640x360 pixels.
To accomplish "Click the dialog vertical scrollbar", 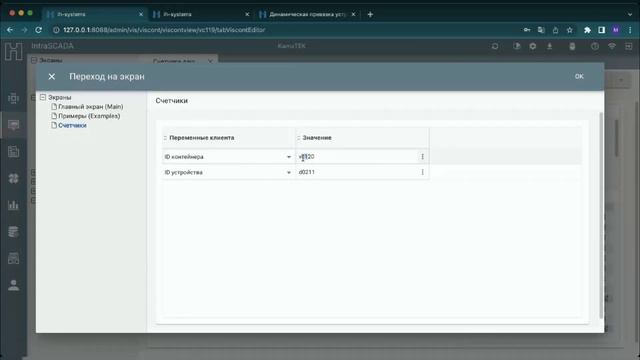I will (x=601, y=215).
